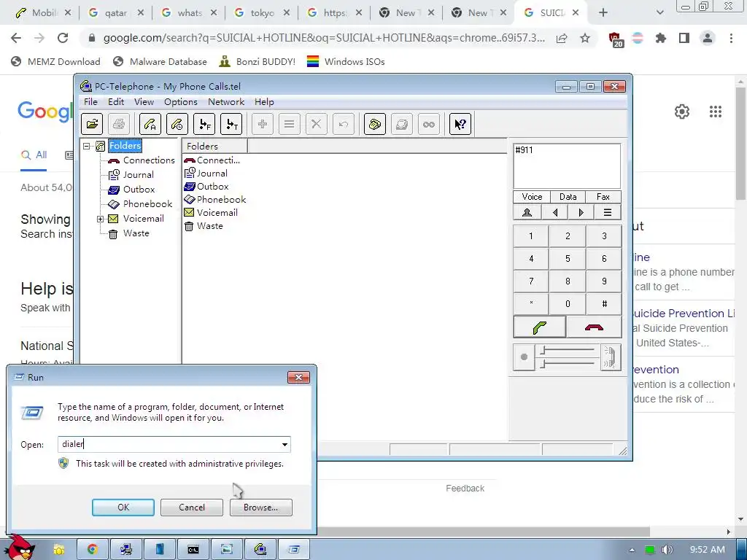Click OK in the Run dialog

tap(123, 507)
